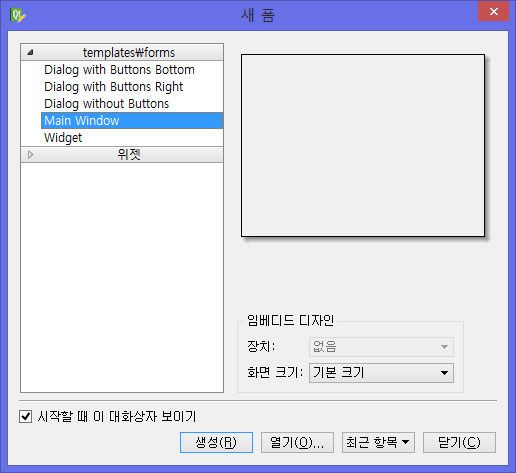
Task: Collapse the templates\forms tree group
Action: [x=30, y=52]
